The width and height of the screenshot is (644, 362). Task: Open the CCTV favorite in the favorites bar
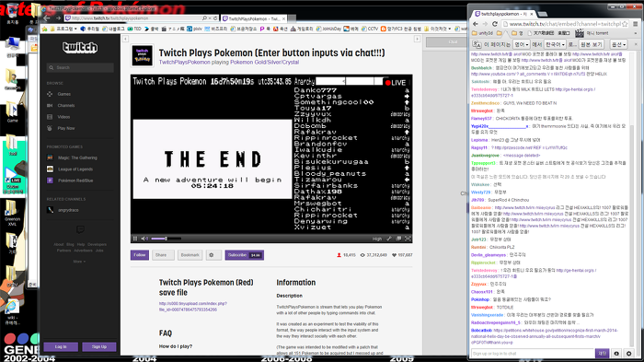(370, 29)
